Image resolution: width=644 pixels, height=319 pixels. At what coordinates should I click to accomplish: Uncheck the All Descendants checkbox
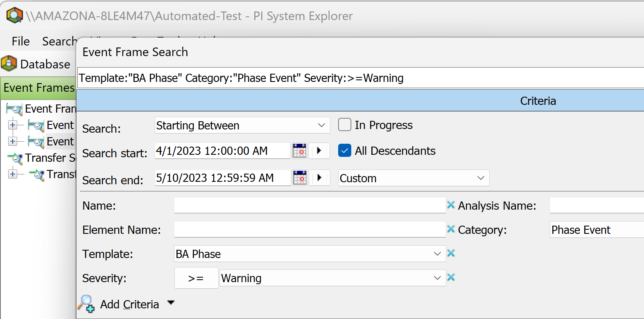[x=345, y=151]
